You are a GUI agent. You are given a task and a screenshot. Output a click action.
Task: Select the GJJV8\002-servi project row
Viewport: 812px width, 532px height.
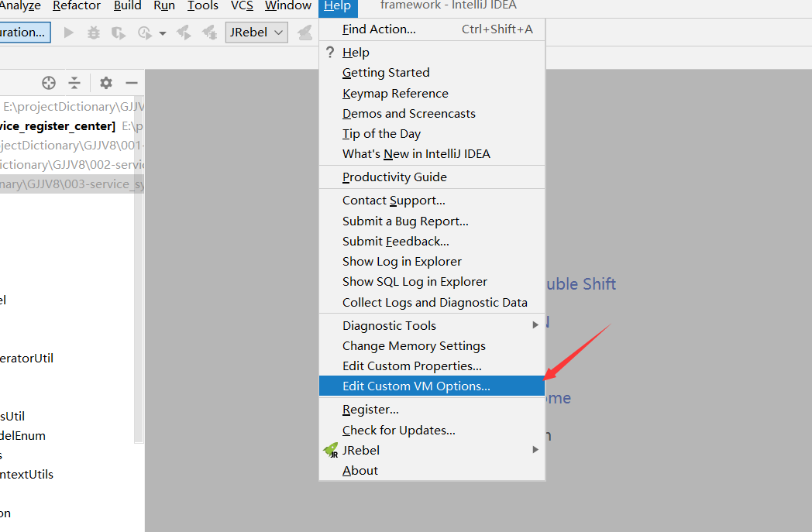click(x=71, y=165)
